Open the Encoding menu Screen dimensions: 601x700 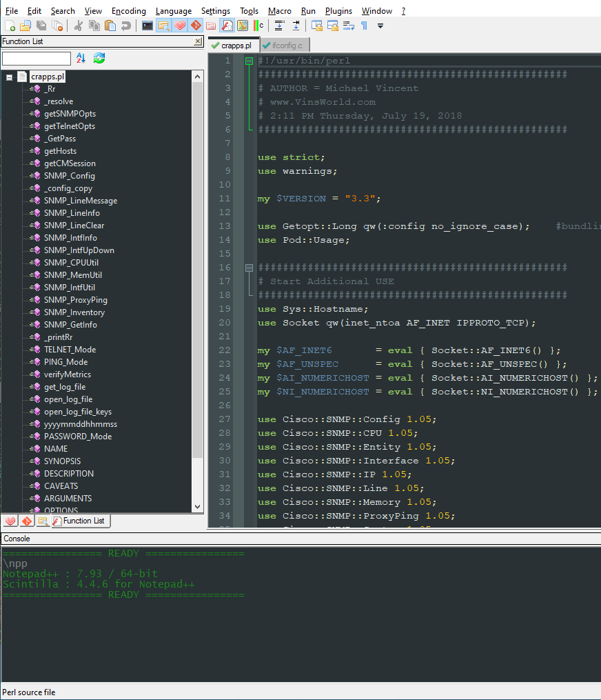point(128,11)
